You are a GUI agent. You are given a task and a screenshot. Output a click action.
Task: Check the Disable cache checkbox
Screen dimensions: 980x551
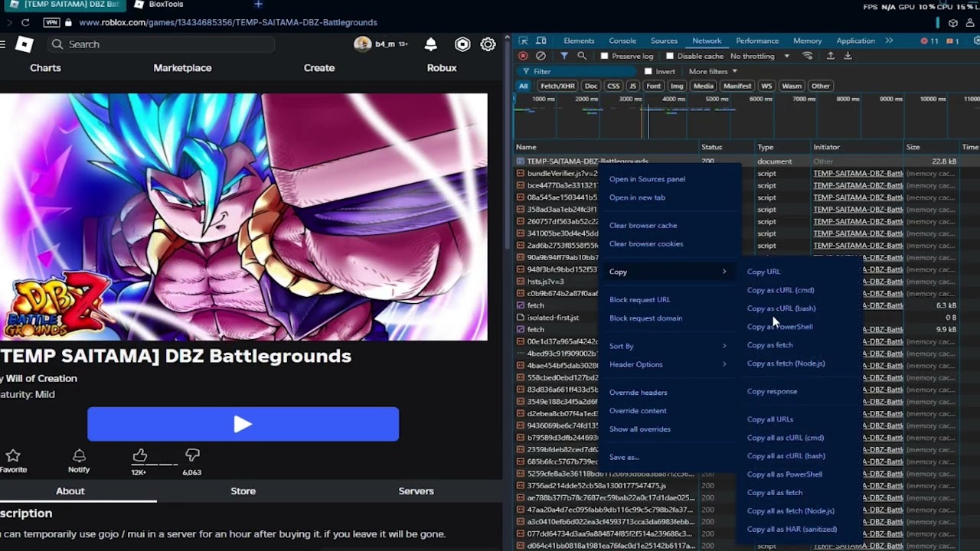[670, 56]
